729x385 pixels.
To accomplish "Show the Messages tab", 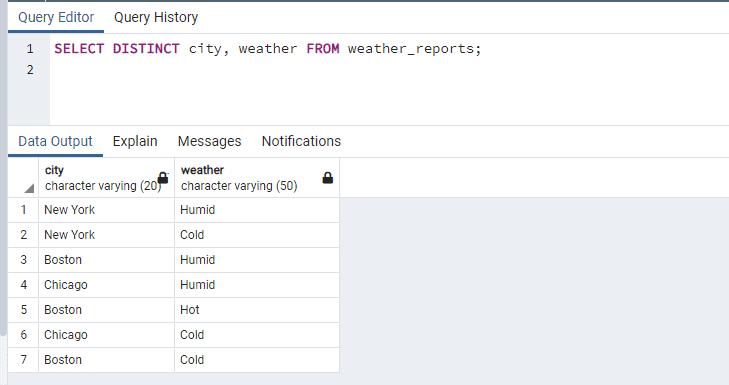I will tap(209, 141).
